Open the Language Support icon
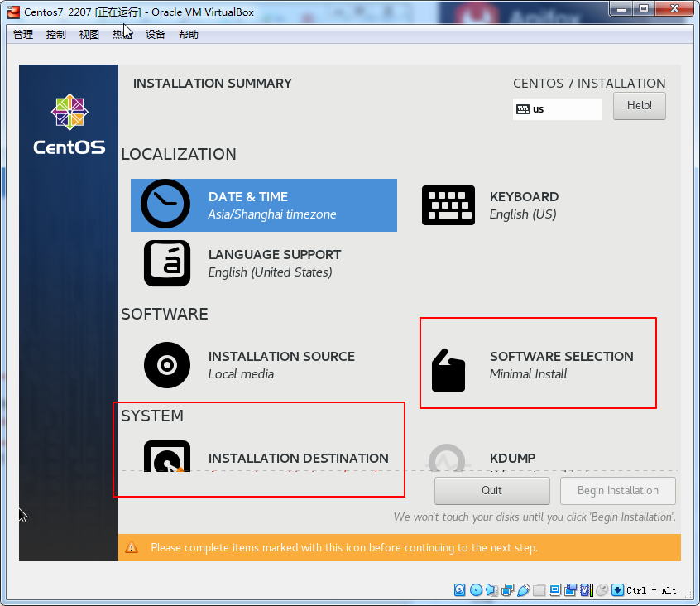 click(x=167, y=263)
